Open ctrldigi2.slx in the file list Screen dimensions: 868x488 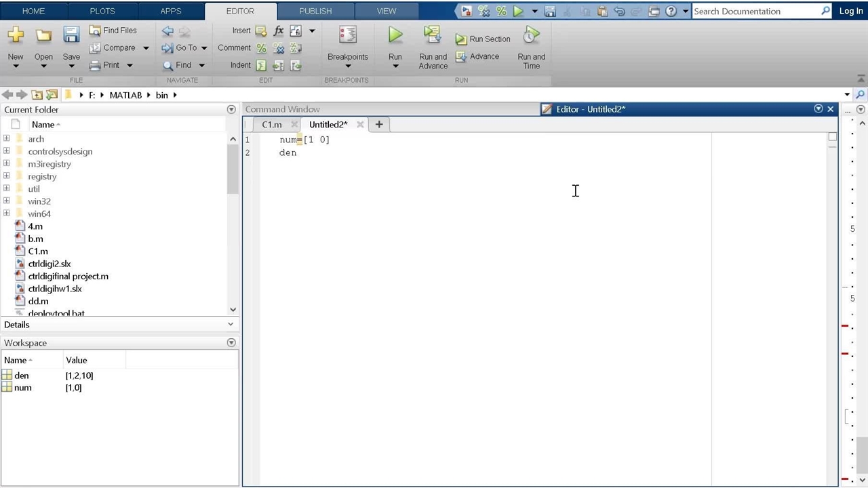coord(49,264)
